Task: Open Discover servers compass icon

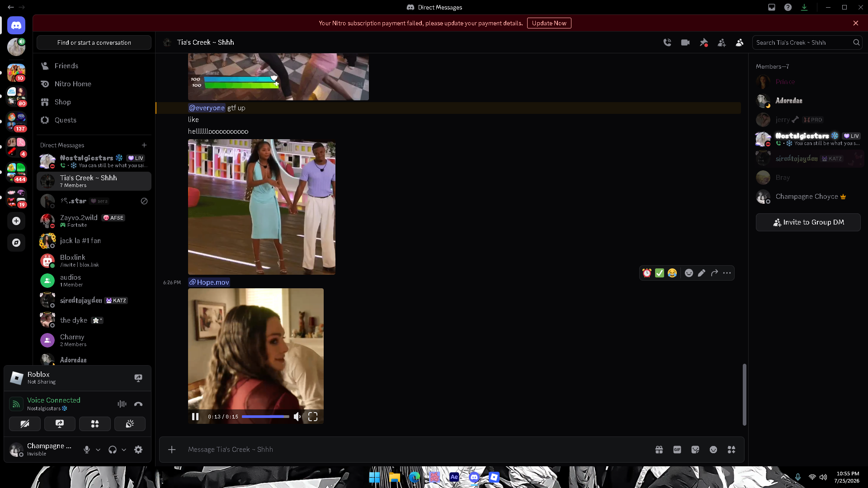Action: pyautogui.click(x=16, y=243)
